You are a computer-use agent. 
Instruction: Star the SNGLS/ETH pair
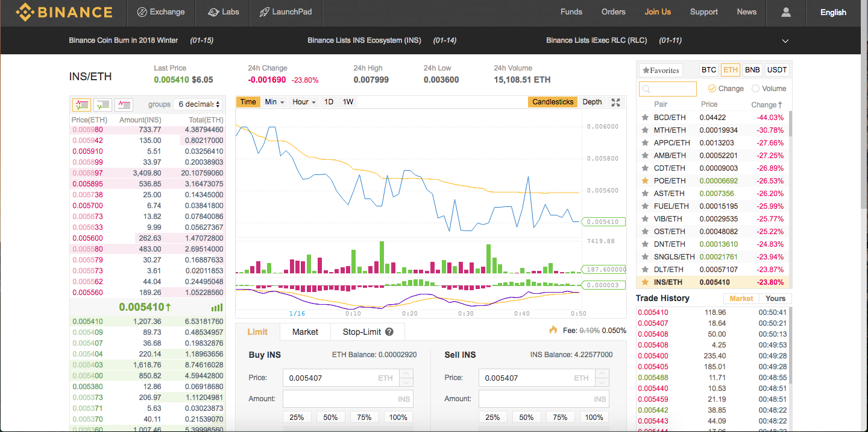(645, 257)
